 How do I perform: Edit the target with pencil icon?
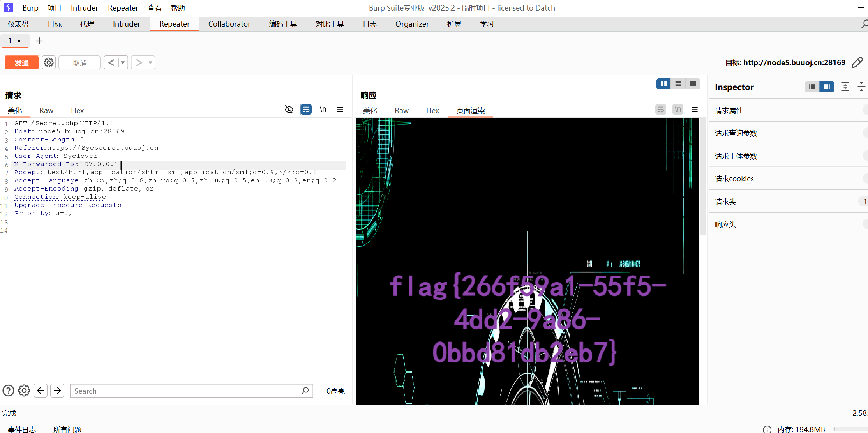(857, 62)
